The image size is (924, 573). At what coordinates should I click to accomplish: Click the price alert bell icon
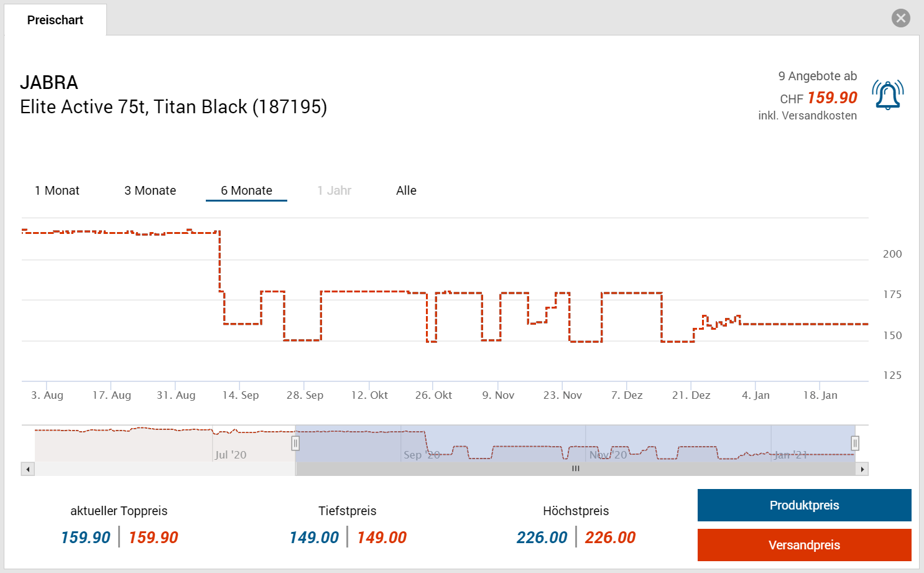887,95
